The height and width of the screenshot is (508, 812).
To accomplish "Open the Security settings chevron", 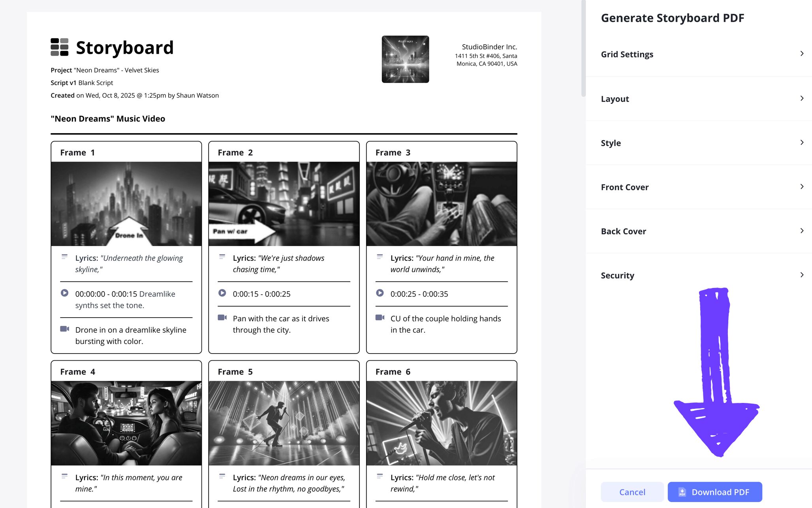I will [802, 275].
